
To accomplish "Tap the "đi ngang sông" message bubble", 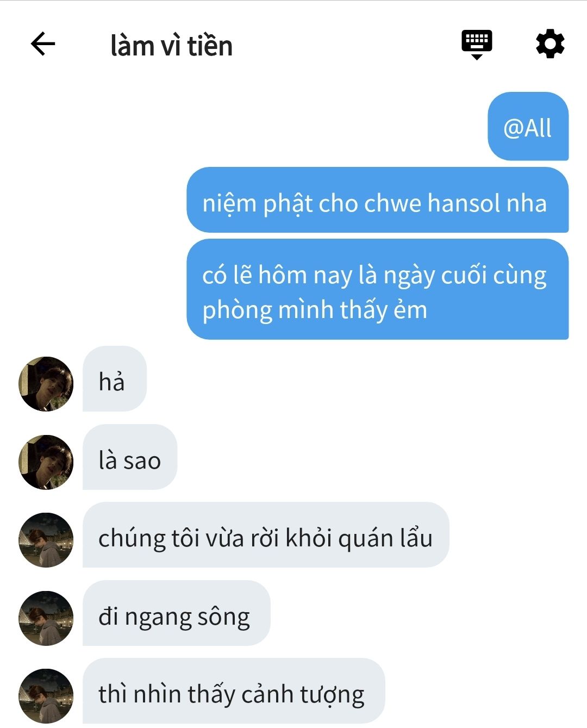I will [x=176, y=613].
